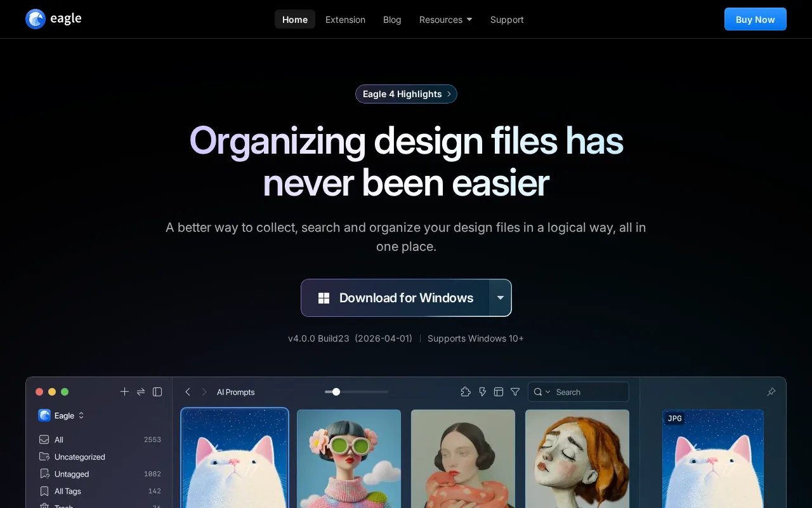Expand the Resources dropdown menu
812x508 pixels.
(x=445, y=19)
